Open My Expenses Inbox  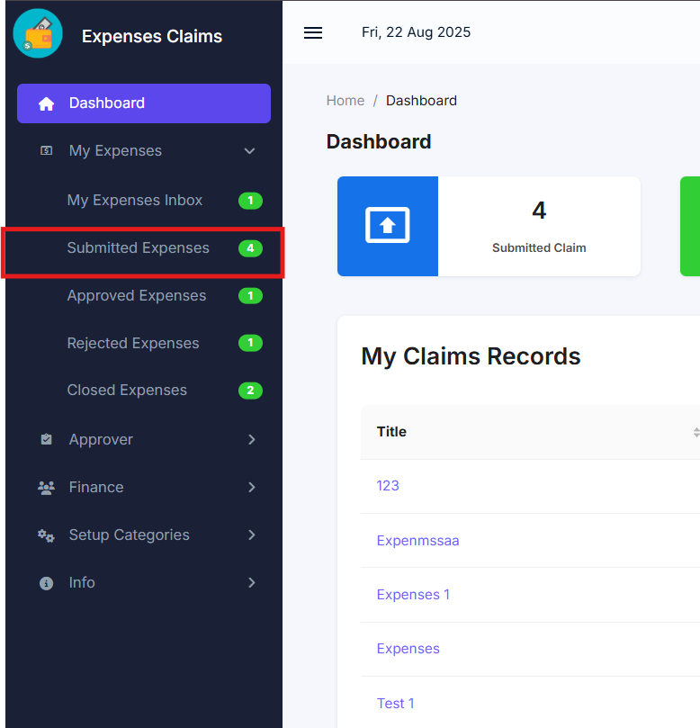coord(135,200)
